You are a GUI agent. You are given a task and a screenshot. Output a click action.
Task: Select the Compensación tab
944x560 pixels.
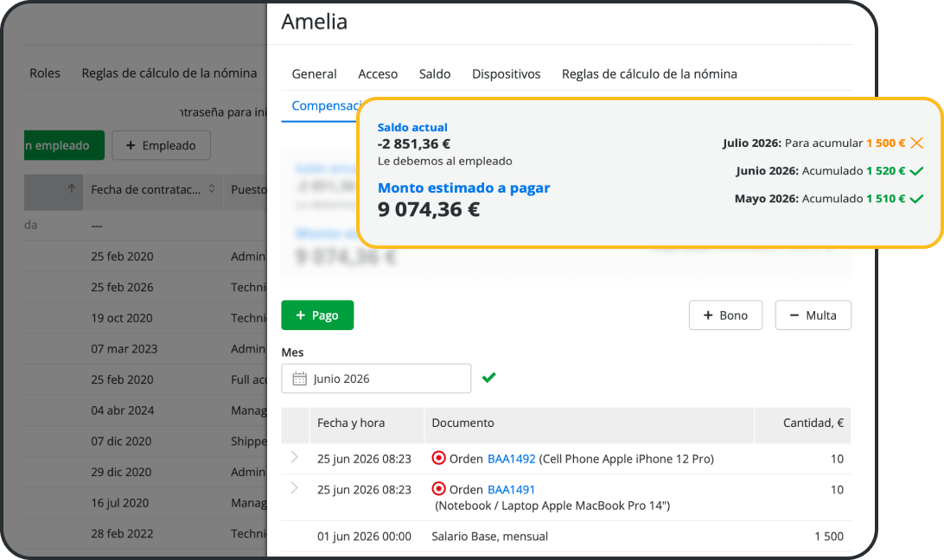click(x=325, y=106)
